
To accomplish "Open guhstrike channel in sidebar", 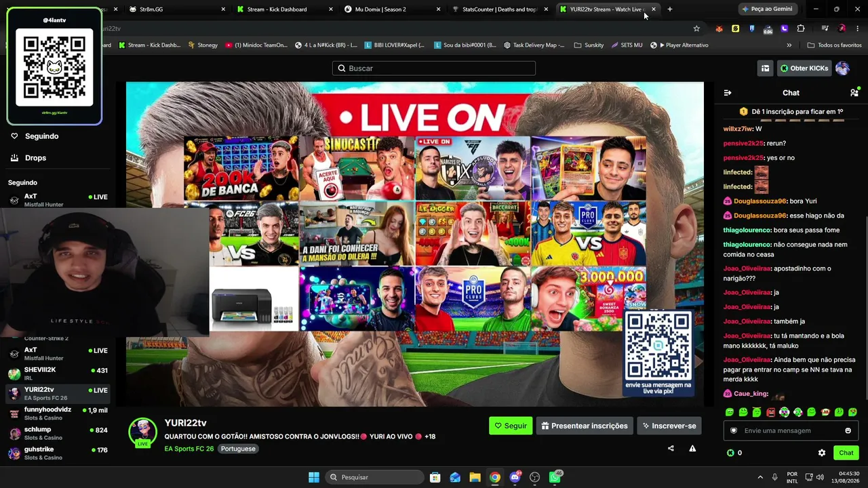I will click(58, 453).
